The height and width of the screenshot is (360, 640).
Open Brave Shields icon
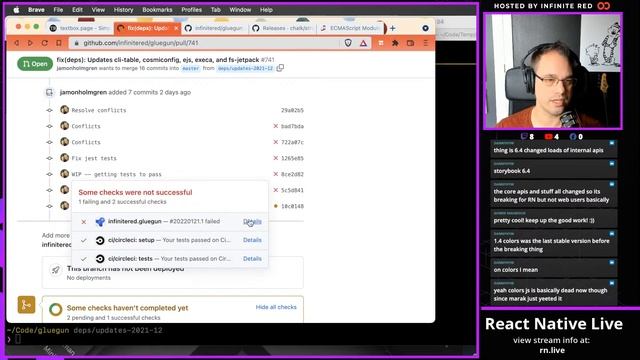(348, 43)
